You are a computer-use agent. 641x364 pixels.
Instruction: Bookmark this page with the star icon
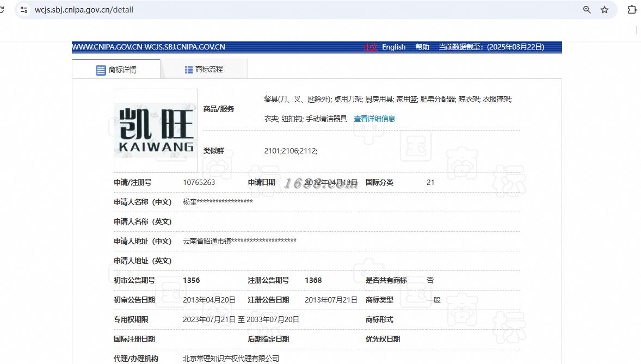coord(605,10)
